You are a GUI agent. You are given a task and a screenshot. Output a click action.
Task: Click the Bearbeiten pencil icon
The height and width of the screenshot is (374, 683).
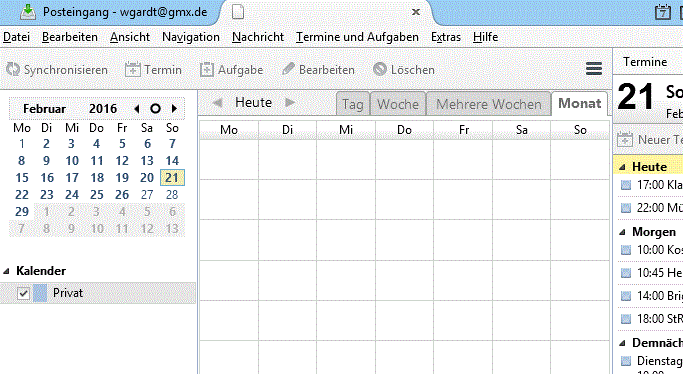pos(288,69)
